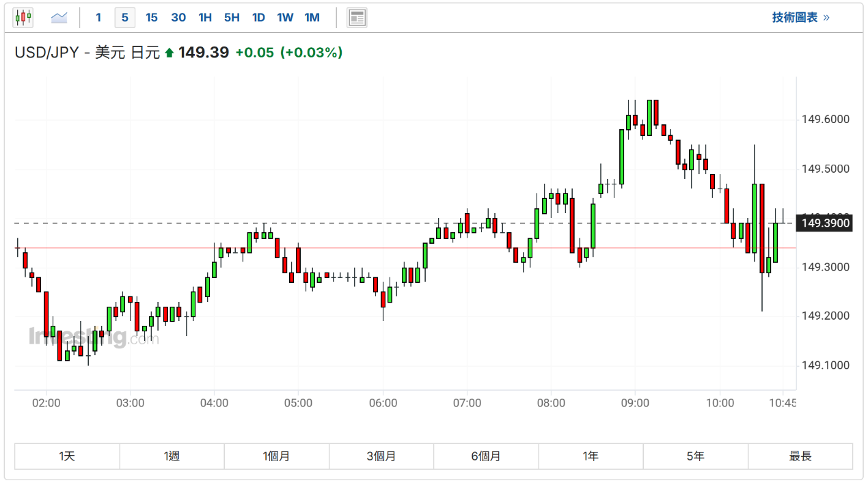Image resolution: width=868 pixels, height=485 pixels.
Task: Click the 149.3000 price axis label
Action: point(826,267)
